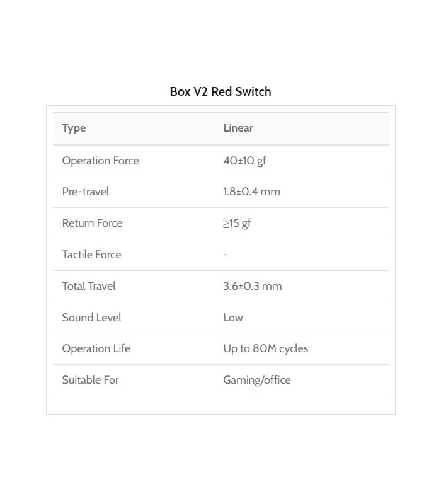Select the 'Return Force' row label
441x504 pixels.
92,223
